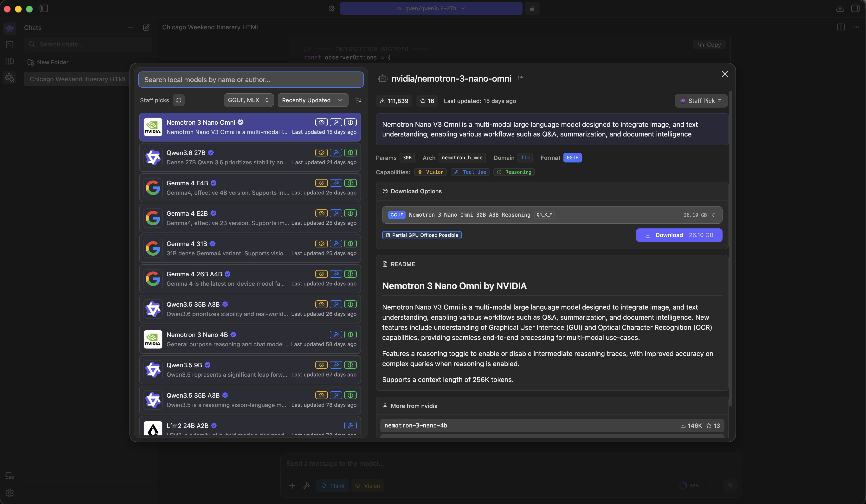Open nemotron-3-nano-4b under More from nvidia
This screenshot has height=504, width=866.
[x=552, y=426]
